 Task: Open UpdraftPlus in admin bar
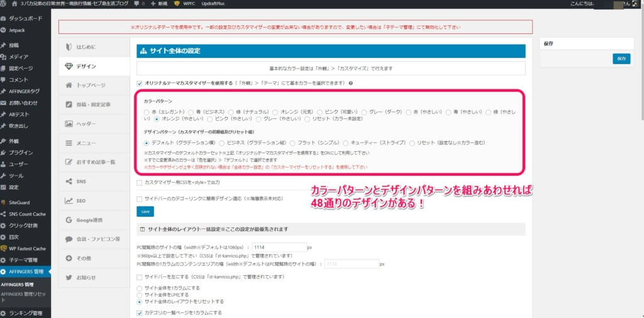tap(213, 3)
